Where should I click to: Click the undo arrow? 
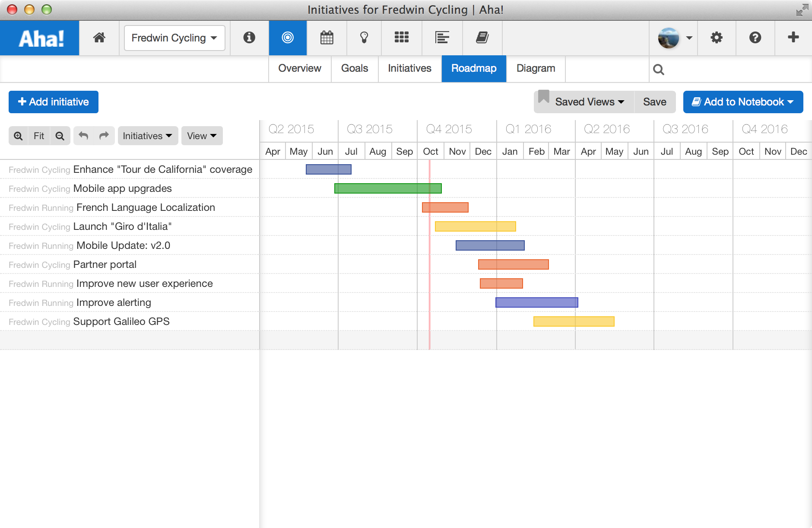(83, 136)
